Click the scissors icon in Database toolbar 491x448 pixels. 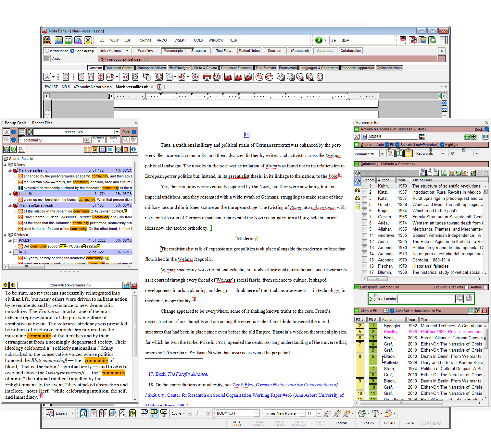click(444, 173)
